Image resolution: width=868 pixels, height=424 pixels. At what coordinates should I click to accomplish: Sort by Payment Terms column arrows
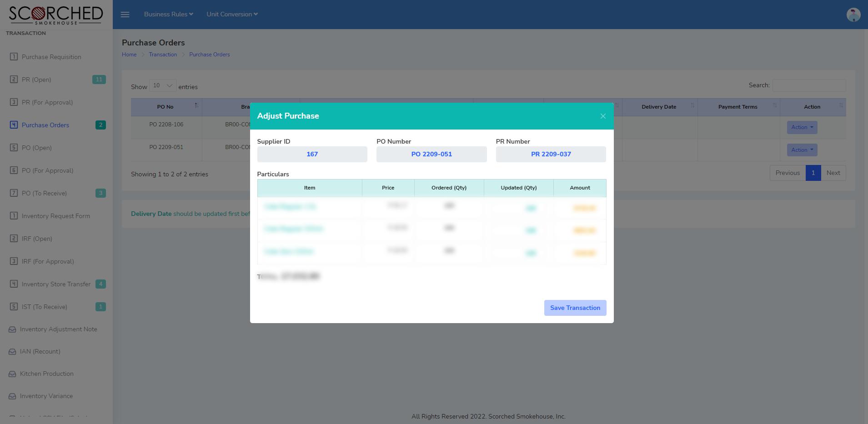click(775, 105)
